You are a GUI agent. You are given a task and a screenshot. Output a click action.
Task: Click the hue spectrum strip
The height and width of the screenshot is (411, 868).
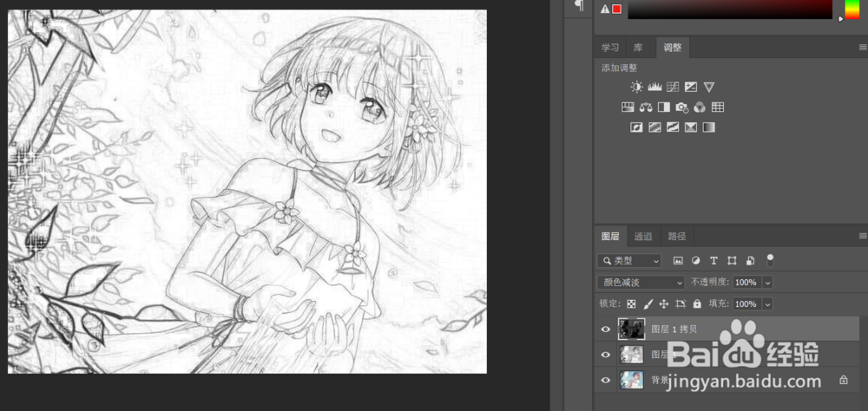tap(852, 9)
